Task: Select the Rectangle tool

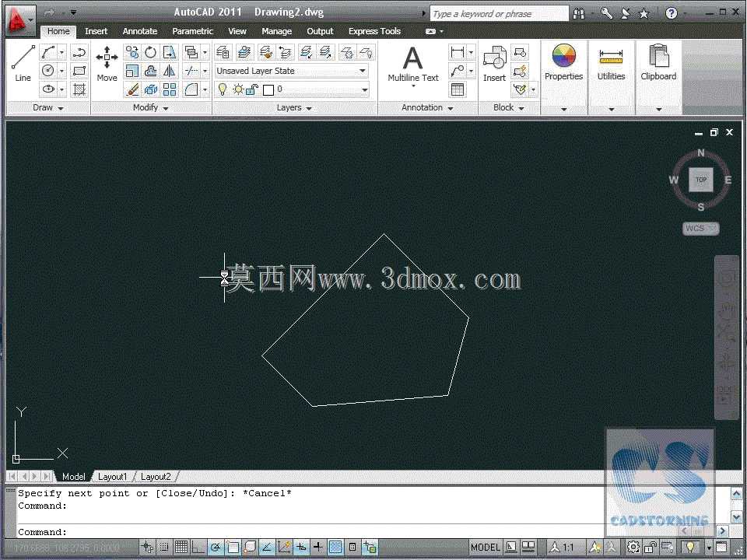Action: (x=79, y=71)
